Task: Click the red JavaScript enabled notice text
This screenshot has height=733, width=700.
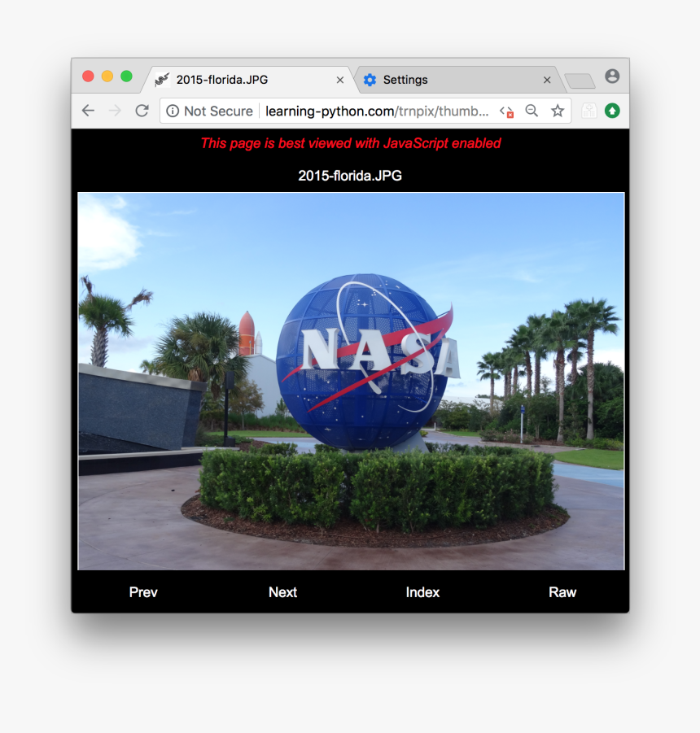Action: coord(351,143)
